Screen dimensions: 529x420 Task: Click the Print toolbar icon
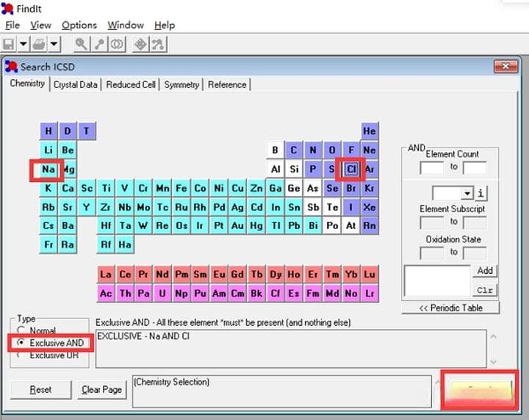tap(39, 45)
